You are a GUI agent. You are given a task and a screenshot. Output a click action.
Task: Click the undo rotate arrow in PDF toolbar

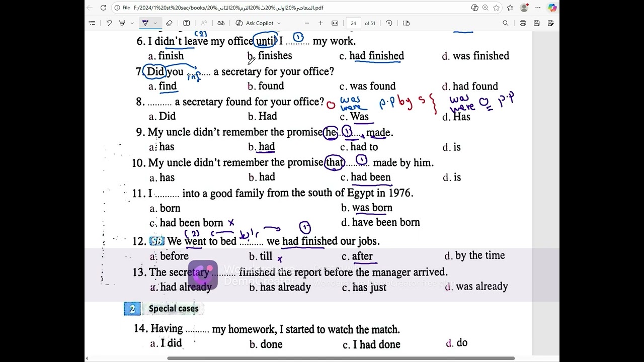pyautogui.click(x=109, y=23)
